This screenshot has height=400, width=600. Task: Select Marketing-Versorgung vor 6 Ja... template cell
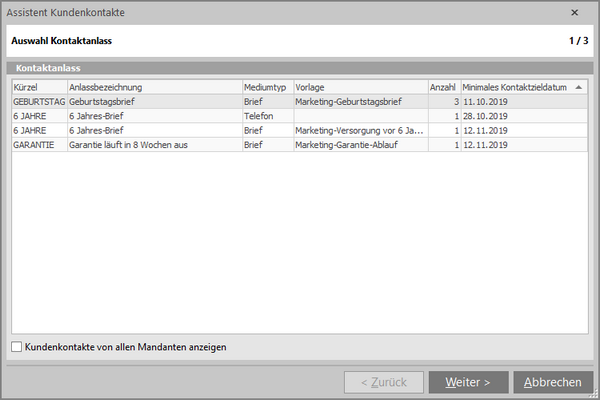359,130
